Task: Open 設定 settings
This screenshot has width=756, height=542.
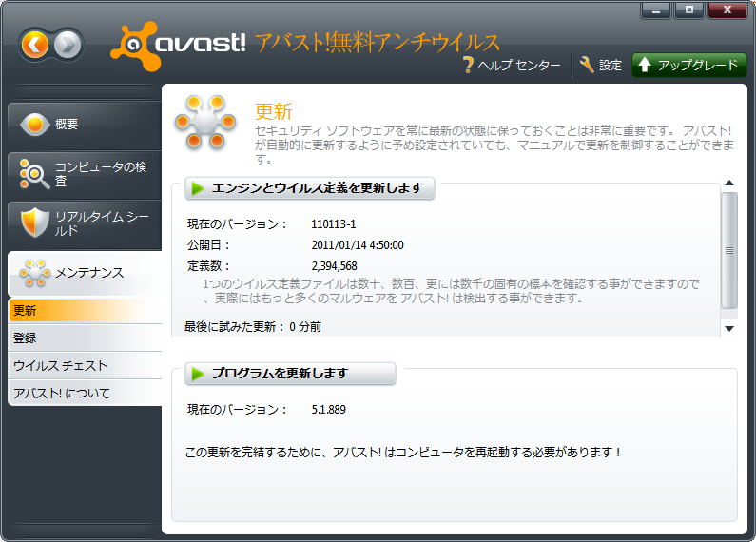Action: [601, 65]
